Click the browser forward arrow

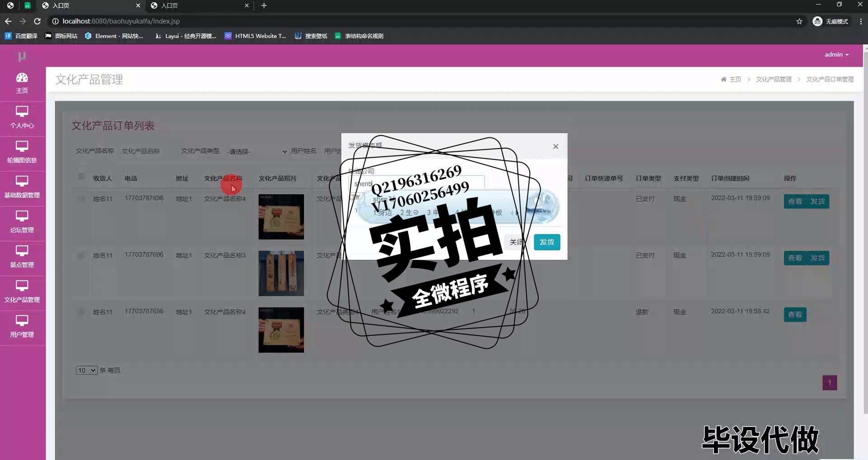(23, 21)
